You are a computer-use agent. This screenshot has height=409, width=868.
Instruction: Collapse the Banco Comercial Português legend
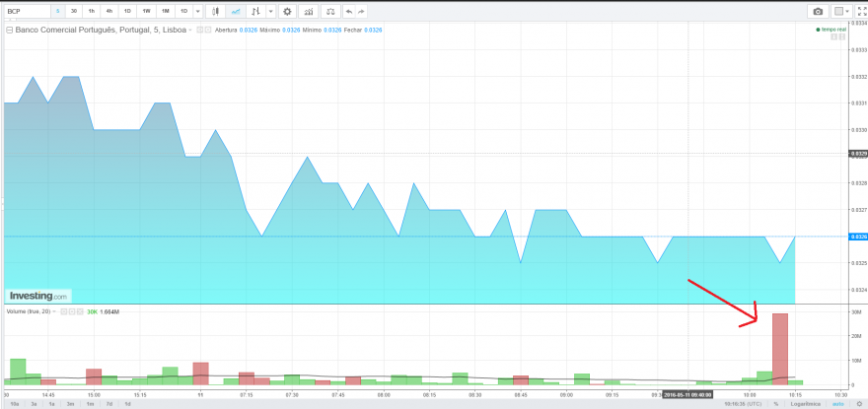pyautogui.click(x=10, y=30)
